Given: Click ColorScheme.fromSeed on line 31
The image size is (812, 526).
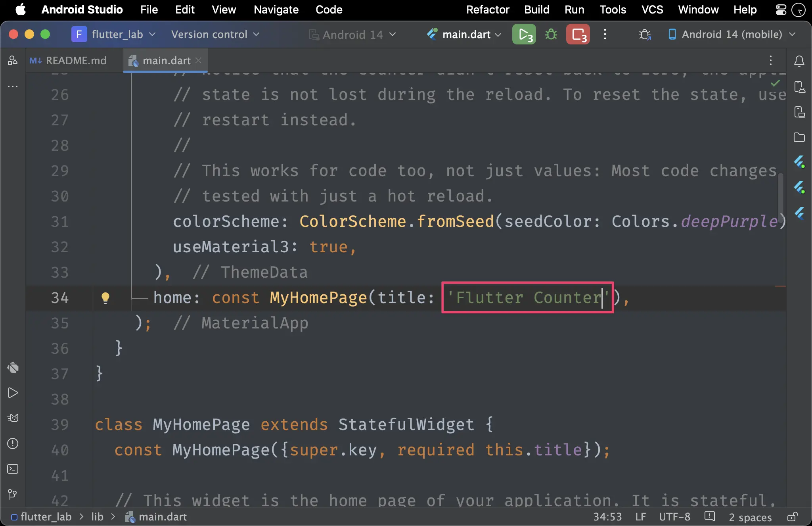Looking at the screenshot, I should [x=396, y=221].
